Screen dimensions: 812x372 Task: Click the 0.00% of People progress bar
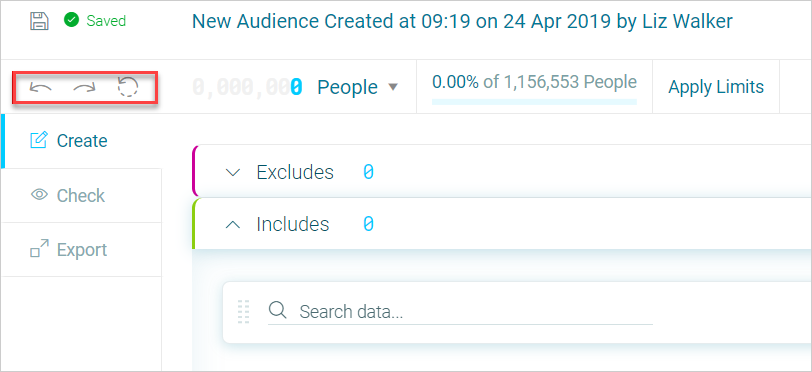tap(534, 102)
